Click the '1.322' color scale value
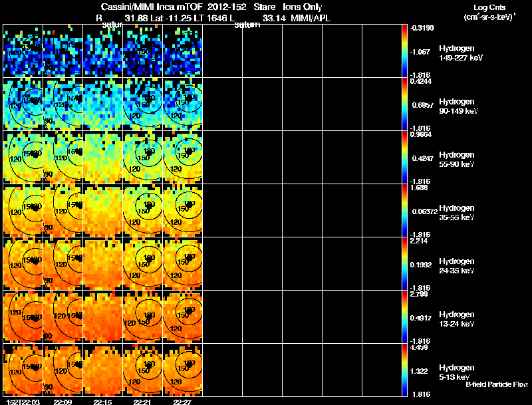The height and width of the screenshot is (405, 532). click(x=419, y=371)
